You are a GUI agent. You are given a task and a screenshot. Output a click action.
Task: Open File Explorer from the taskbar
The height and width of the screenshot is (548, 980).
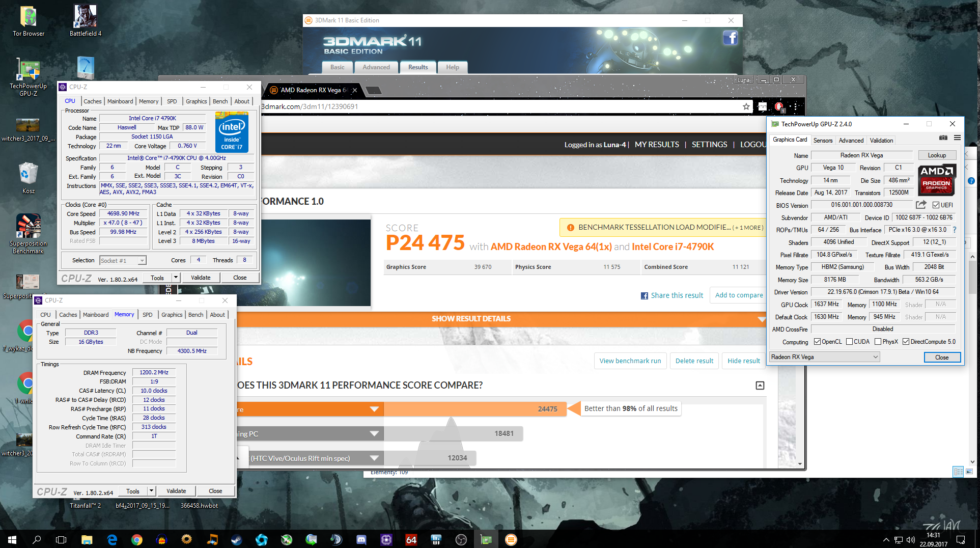[87, 539]
